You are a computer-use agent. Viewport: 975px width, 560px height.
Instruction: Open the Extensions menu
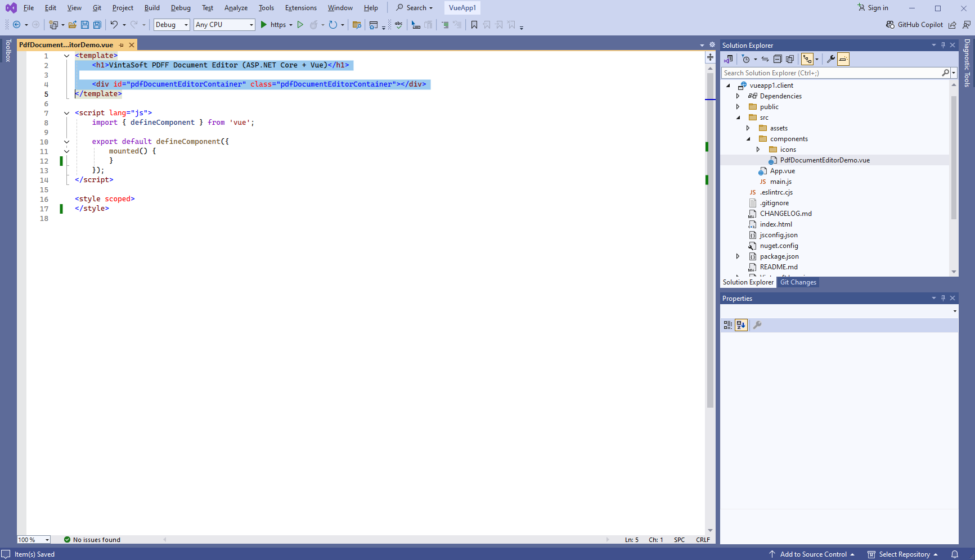(300, 8)
